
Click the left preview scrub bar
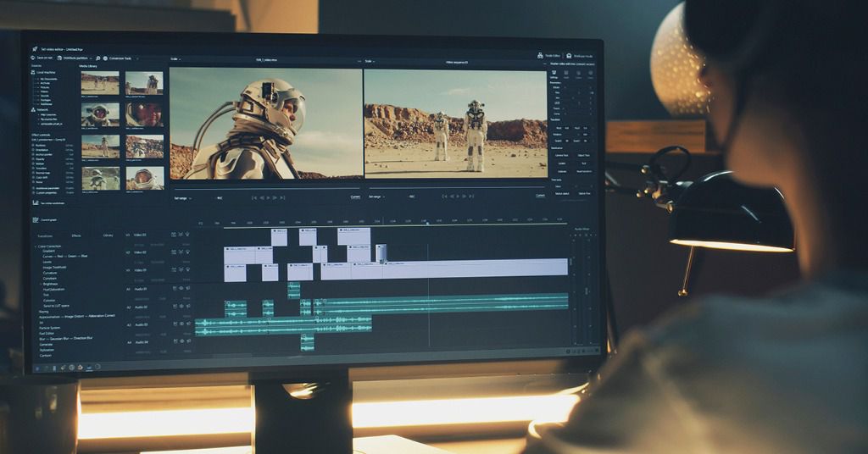(267, 189)
